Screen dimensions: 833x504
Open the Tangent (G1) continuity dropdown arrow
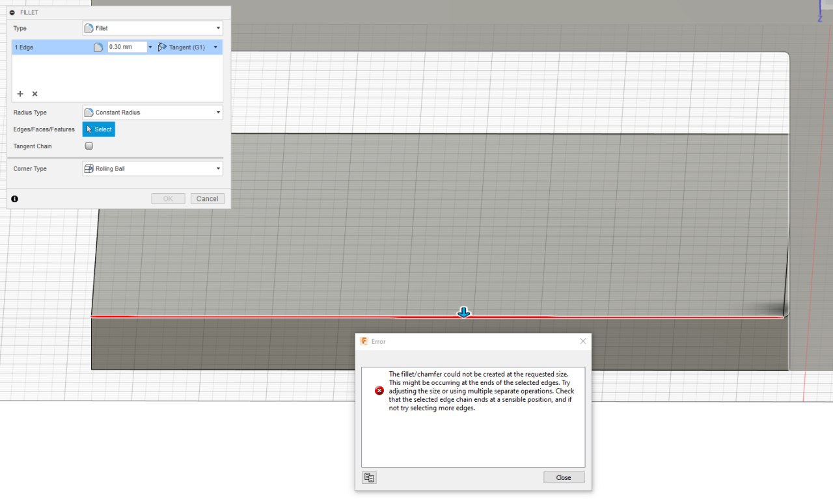(215, 47)
